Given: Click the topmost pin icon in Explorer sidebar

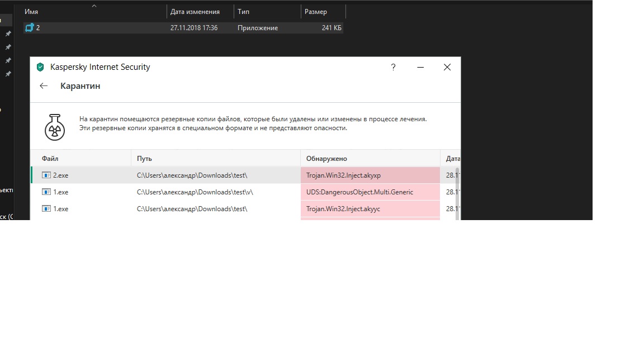Looking at the screenshot, I should pos(8,34).
